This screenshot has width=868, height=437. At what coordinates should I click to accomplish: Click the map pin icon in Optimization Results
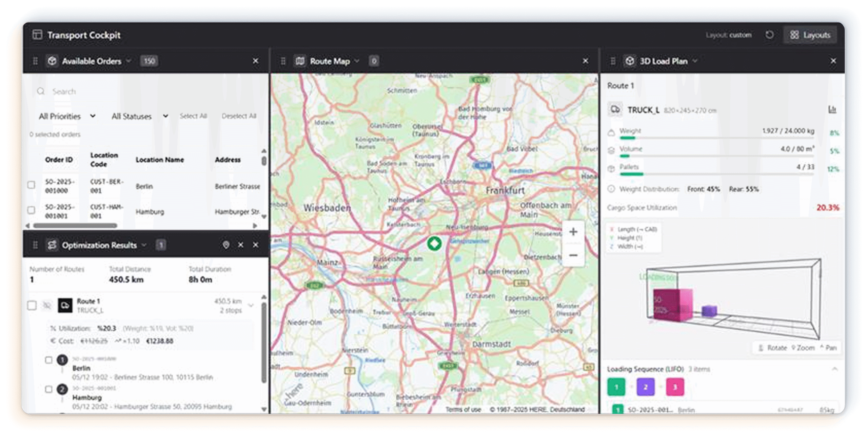pos(226,245)
